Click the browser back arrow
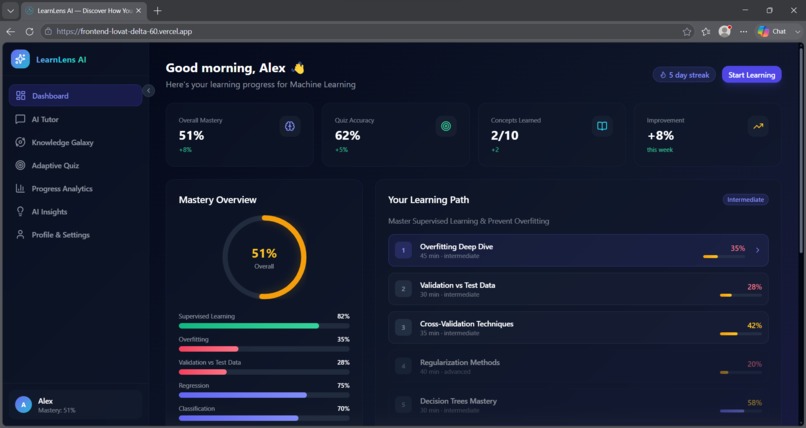This screenshot has height=428, width=806. point(10,31)
